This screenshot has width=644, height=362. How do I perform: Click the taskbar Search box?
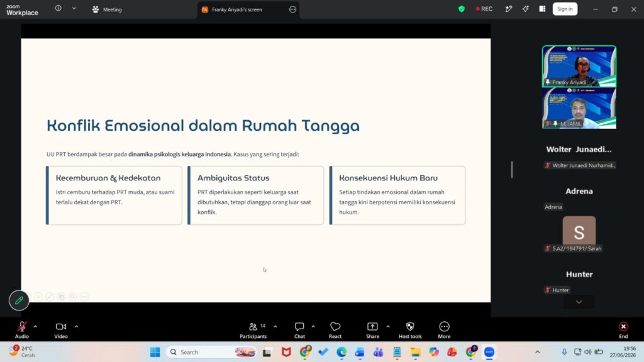coord(211,352)
